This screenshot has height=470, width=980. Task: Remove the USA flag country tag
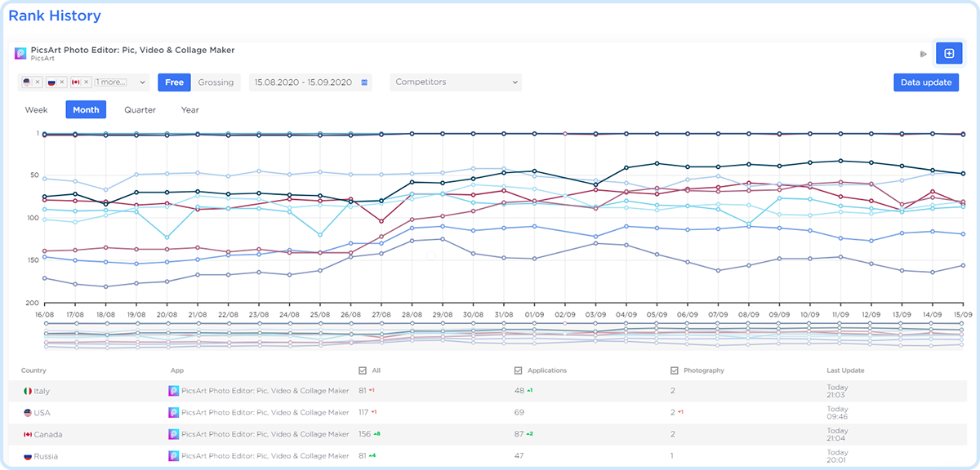(x=38, y=82)
